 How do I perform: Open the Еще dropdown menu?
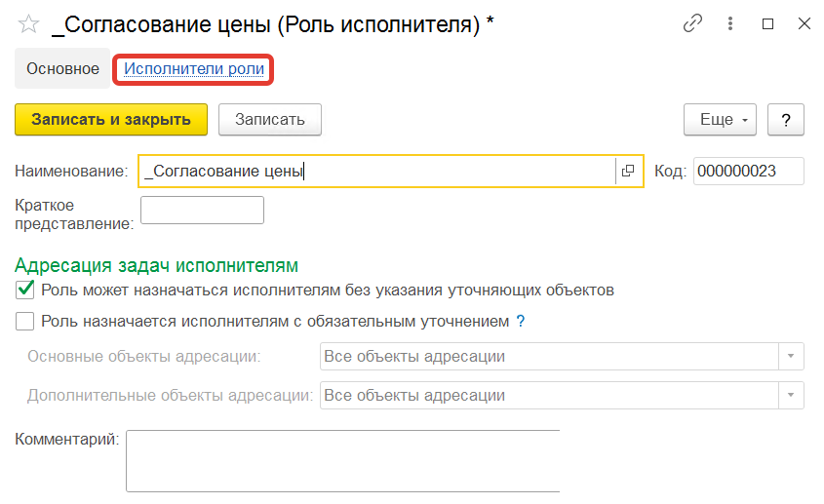[x=720, y=120]
